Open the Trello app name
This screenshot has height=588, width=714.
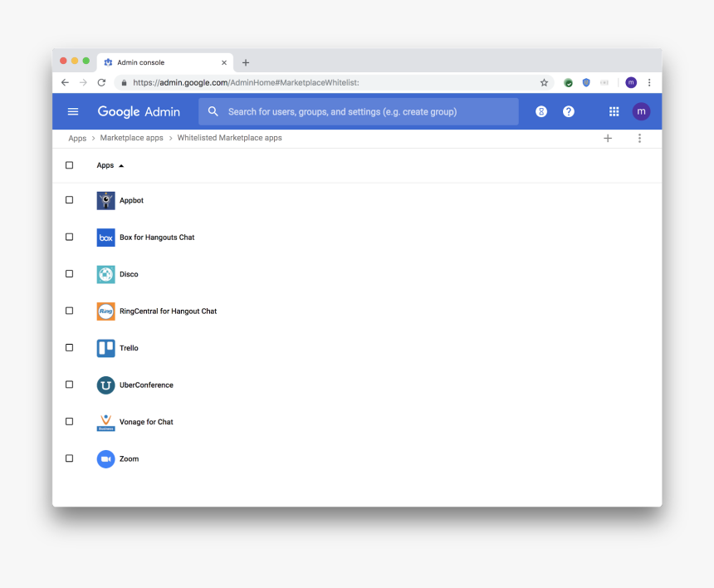[129, 348]
